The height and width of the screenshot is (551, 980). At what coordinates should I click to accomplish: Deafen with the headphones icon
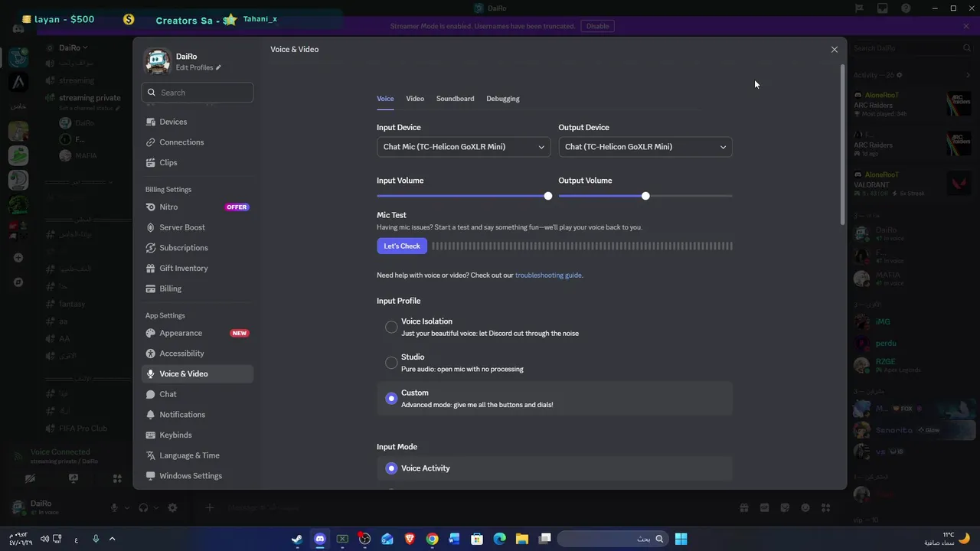point(143,507)
